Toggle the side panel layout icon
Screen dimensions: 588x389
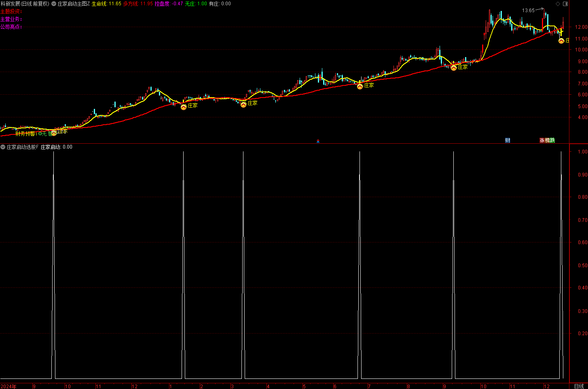565,4
